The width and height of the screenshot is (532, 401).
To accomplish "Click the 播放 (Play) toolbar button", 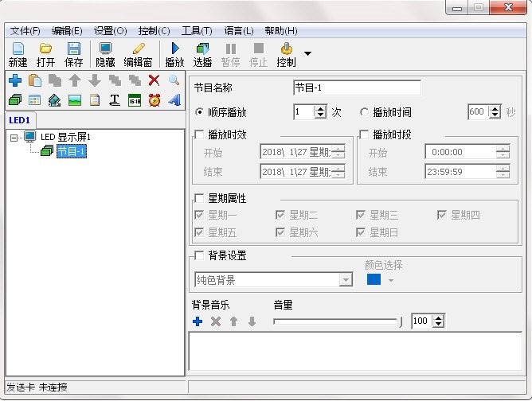I will pyautogui.click(x=174, y=54).
